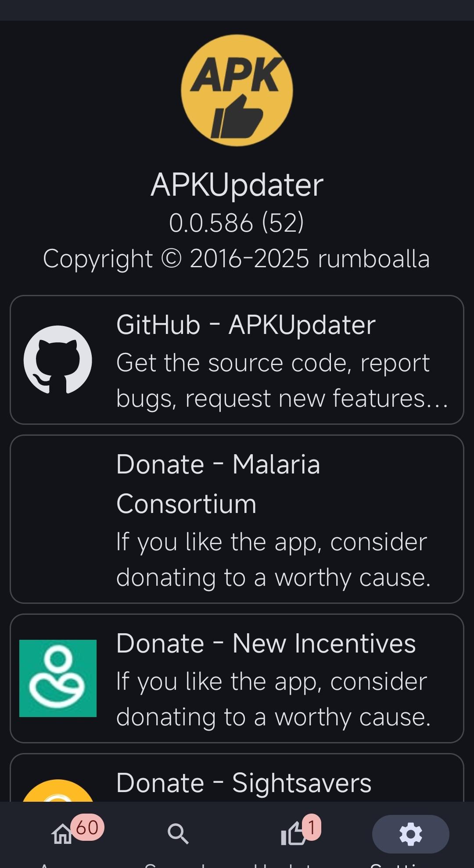Tap the 1 badge on Updates tab
This screenshot has width=474, height=868.
311,828
